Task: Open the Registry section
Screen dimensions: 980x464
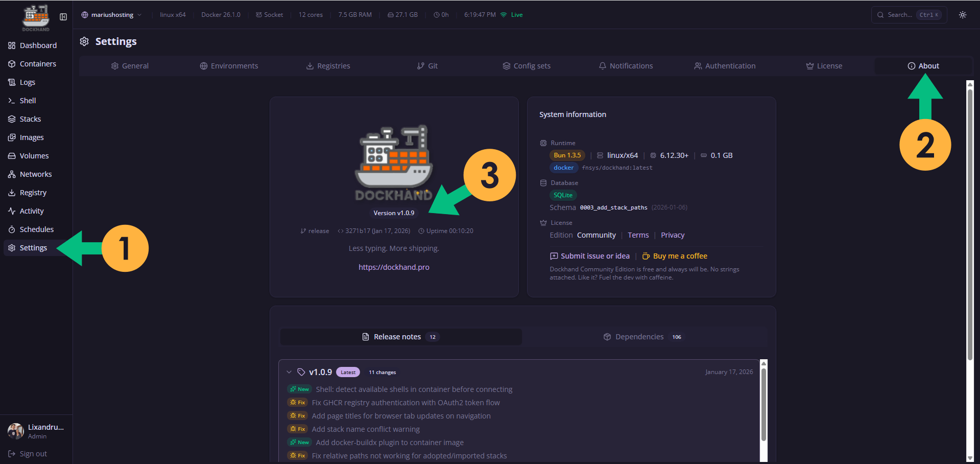Action: pyautogui.click(x=32, y=192)
